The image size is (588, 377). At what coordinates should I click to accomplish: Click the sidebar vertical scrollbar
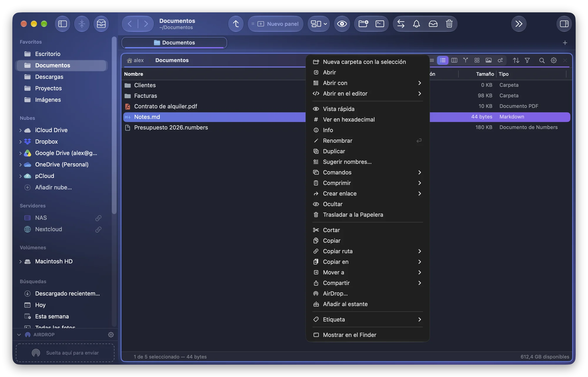coord(114,125)
